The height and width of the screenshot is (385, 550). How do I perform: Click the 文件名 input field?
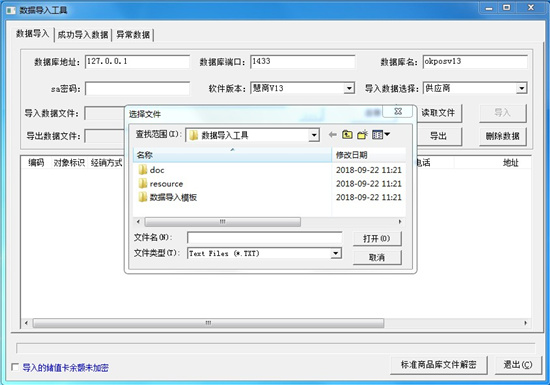[264, 238]
